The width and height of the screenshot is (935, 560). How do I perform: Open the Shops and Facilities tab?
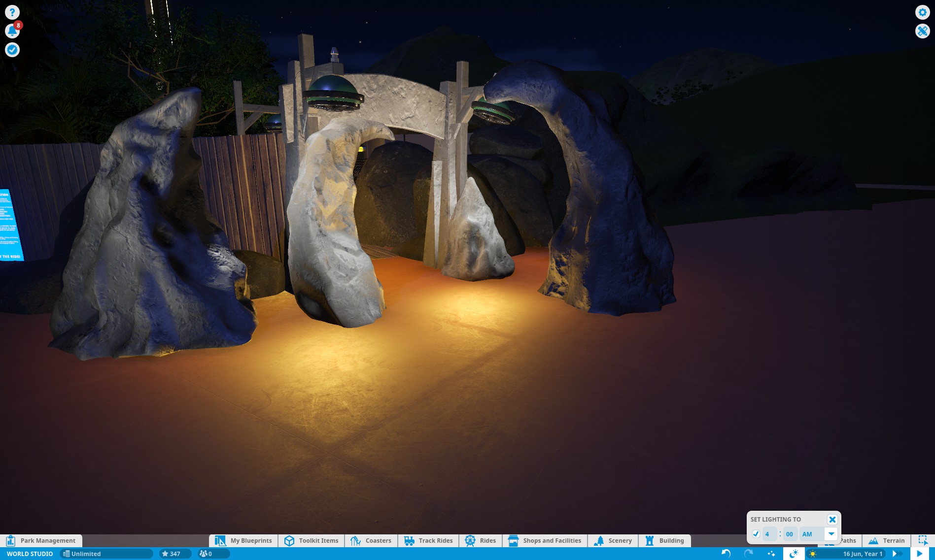[545, 540]
